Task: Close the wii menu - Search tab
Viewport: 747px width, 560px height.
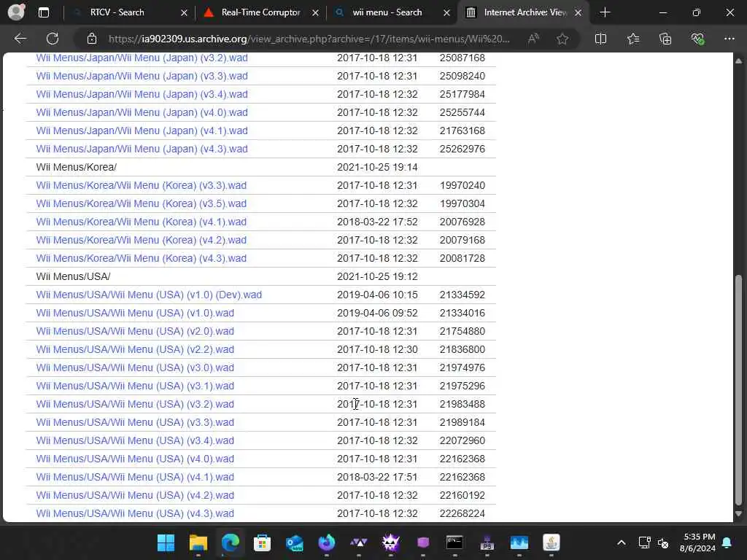Action: coord(446,13)
